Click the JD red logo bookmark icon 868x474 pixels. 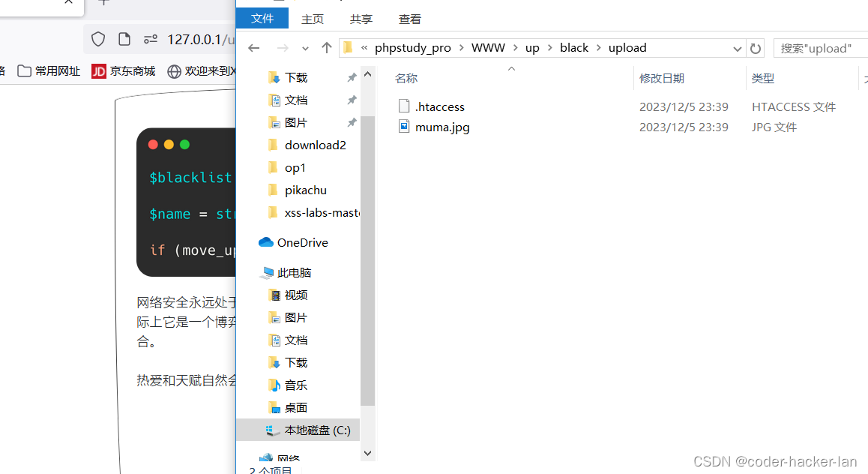(x=98, y=71)
